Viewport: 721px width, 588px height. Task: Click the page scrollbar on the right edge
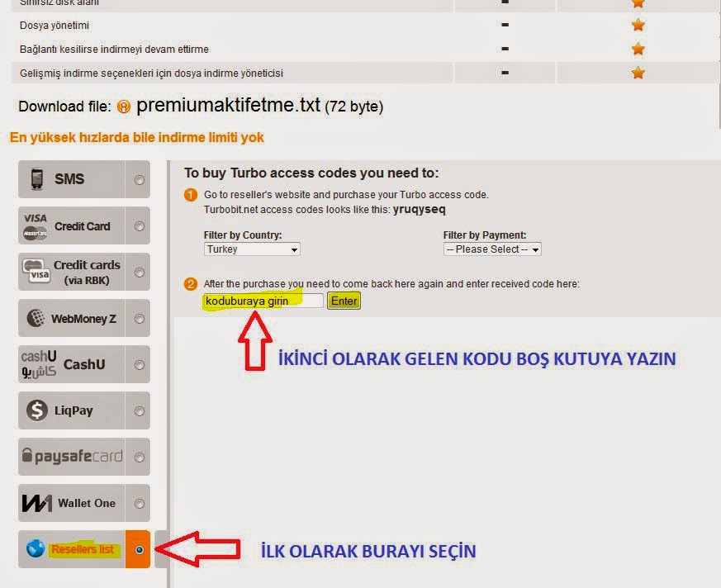click(719, 64)
